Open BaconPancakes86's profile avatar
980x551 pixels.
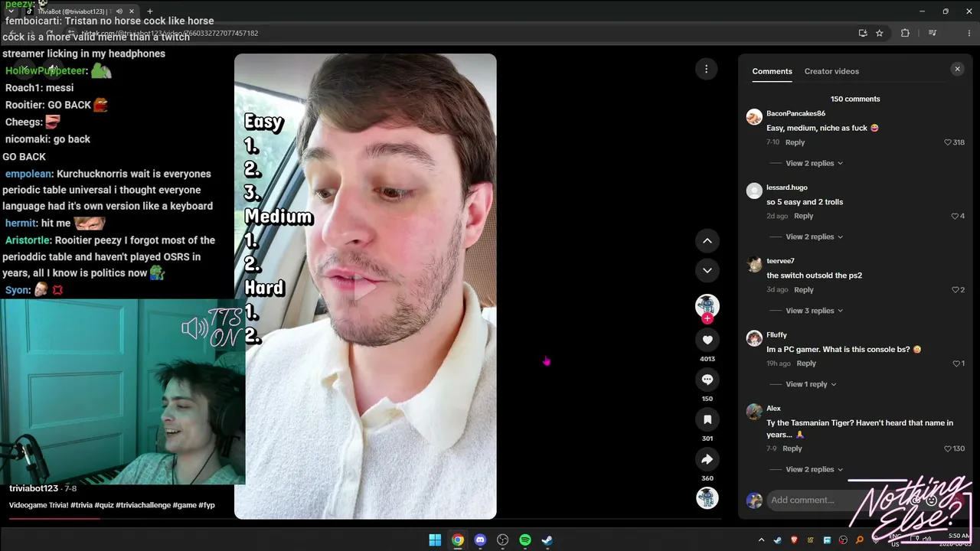[x=754, y=116]
